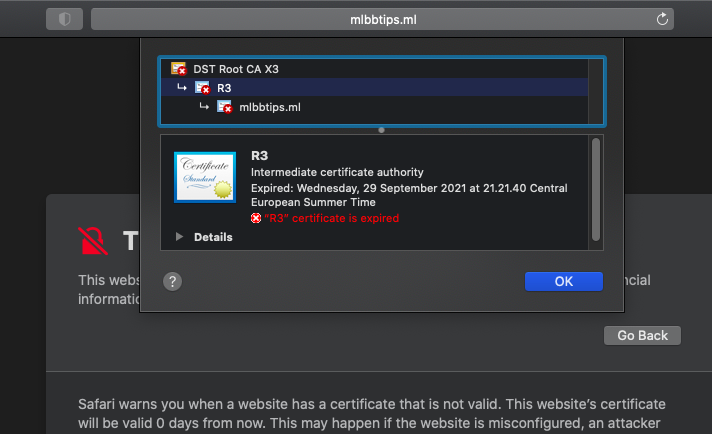
Task: Click the Intermediate certificate authority text
Action: point(337,172)
